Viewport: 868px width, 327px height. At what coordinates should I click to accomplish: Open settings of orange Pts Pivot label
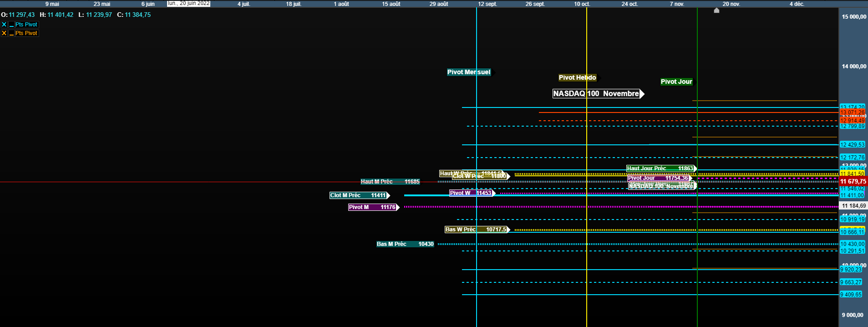coord(26,33)
